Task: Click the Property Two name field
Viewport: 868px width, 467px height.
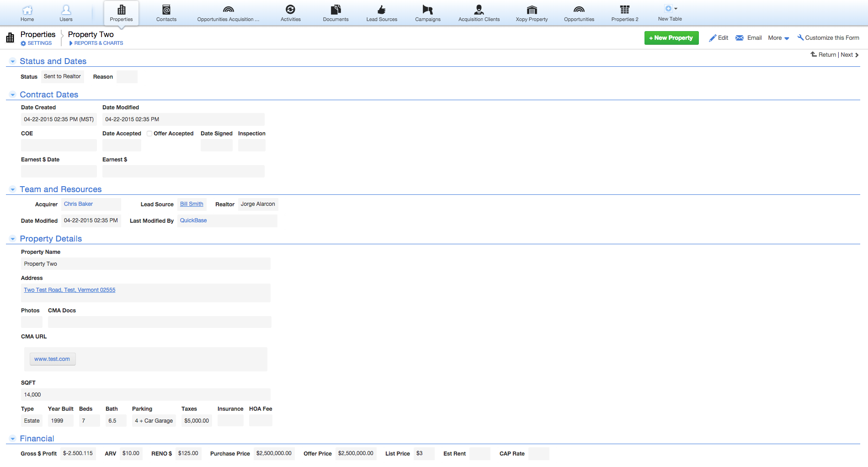Action: point(146,264)
